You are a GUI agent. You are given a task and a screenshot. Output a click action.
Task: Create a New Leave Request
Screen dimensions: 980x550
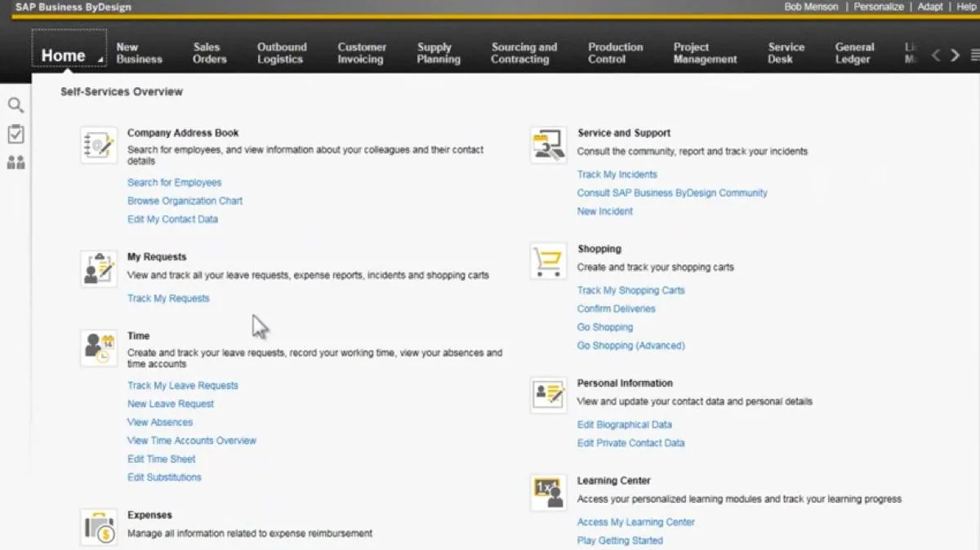coord(171,404)
